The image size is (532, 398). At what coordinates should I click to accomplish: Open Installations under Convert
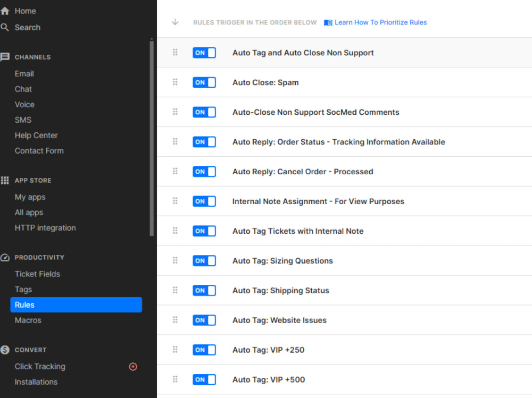pyautogui.click(x=36, y=382)
